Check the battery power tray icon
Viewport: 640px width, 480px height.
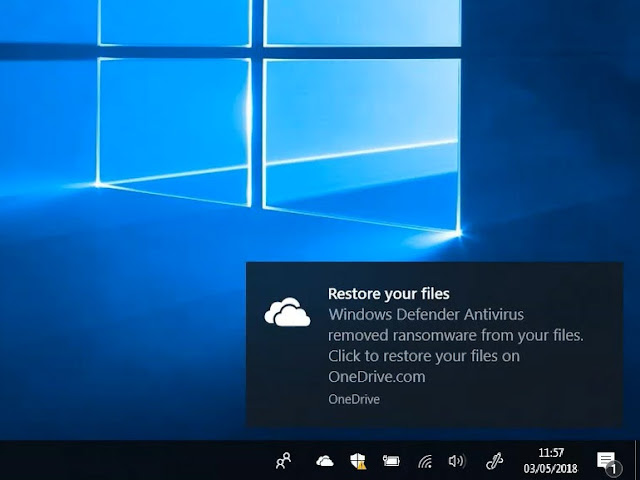coord(391,461)
